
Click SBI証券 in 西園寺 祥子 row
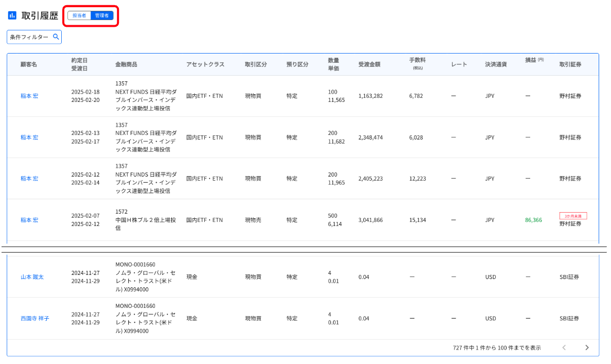tap(569, 318)
